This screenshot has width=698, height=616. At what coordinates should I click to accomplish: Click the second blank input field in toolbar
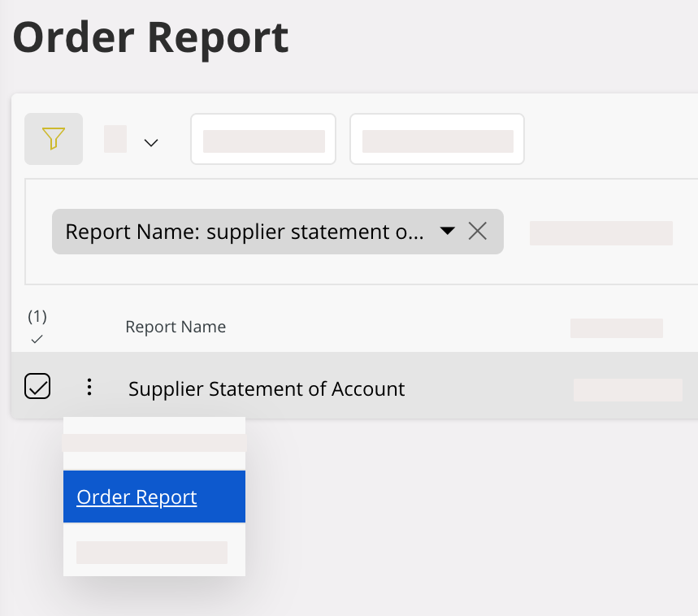(437, 140)
